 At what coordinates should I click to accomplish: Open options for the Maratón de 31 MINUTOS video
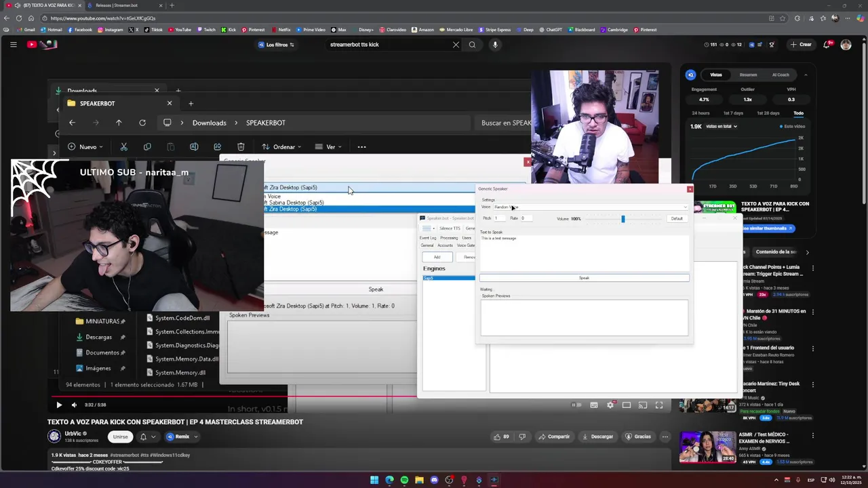[813, 312]
